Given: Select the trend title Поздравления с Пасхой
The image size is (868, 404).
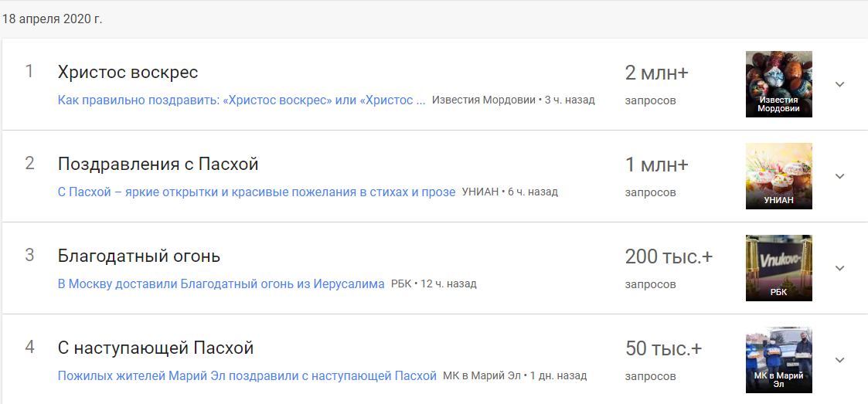Looking at the screenshot, I should pyautogui.click(x=158, y=165).
